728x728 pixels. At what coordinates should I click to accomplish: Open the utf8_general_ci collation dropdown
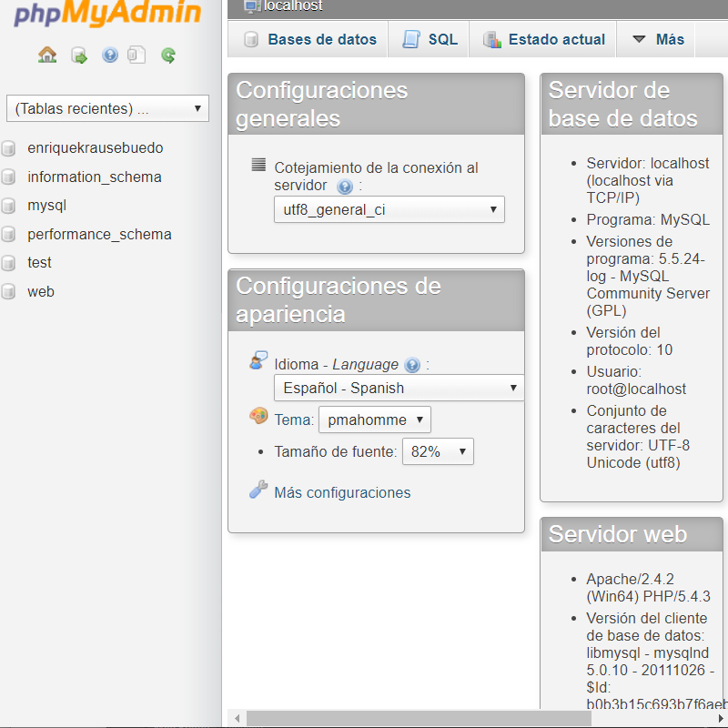click(389, 209)
